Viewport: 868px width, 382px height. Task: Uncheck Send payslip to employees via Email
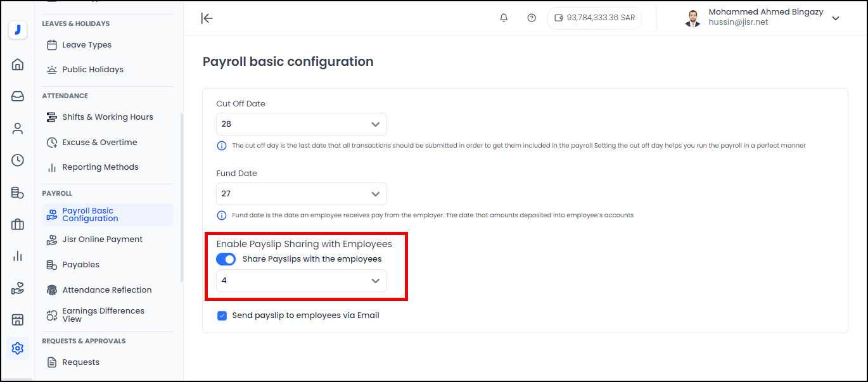point(222,315)
